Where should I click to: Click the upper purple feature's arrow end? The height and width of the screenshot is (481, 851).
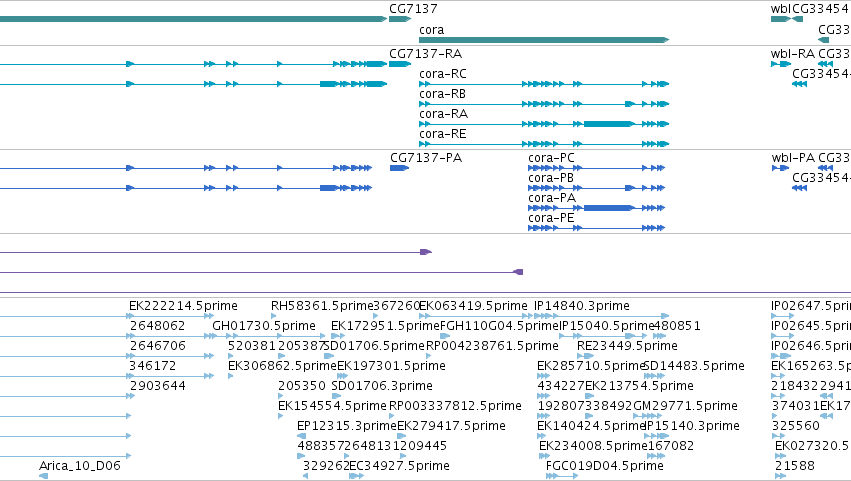coord(426,252)
